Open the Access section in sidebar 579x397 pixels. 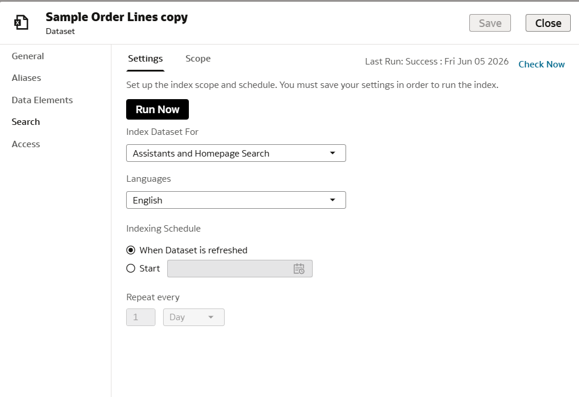26,144
